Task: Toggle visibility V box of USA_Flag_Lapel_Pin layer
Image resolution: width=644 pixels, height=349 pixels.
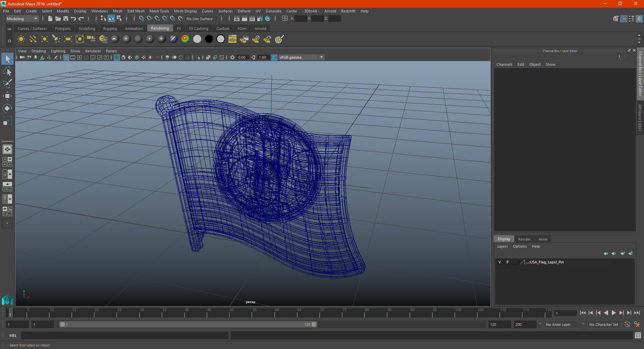Action: [500, 262]
